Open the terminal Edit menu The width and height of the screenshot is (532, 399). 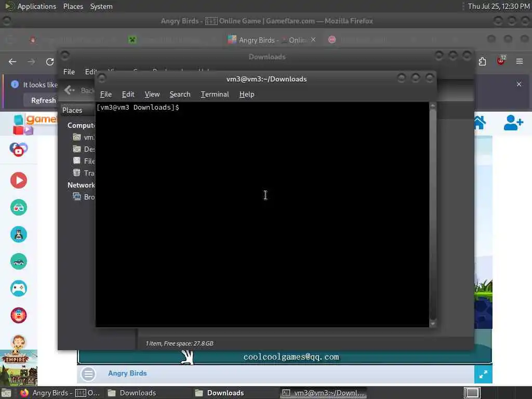[x=128, y=95]
